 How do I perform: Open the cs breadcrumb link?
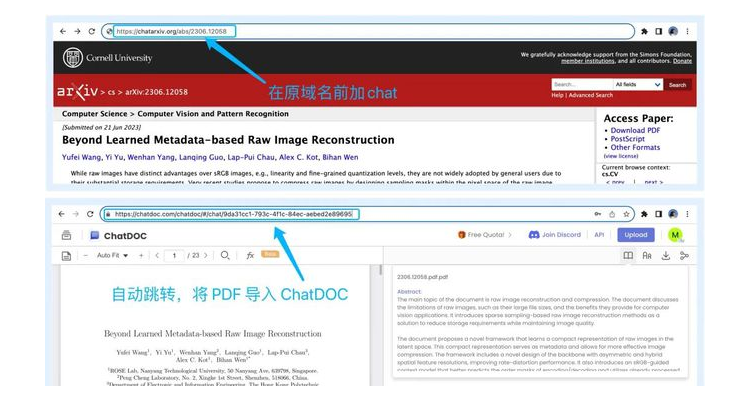111,92
